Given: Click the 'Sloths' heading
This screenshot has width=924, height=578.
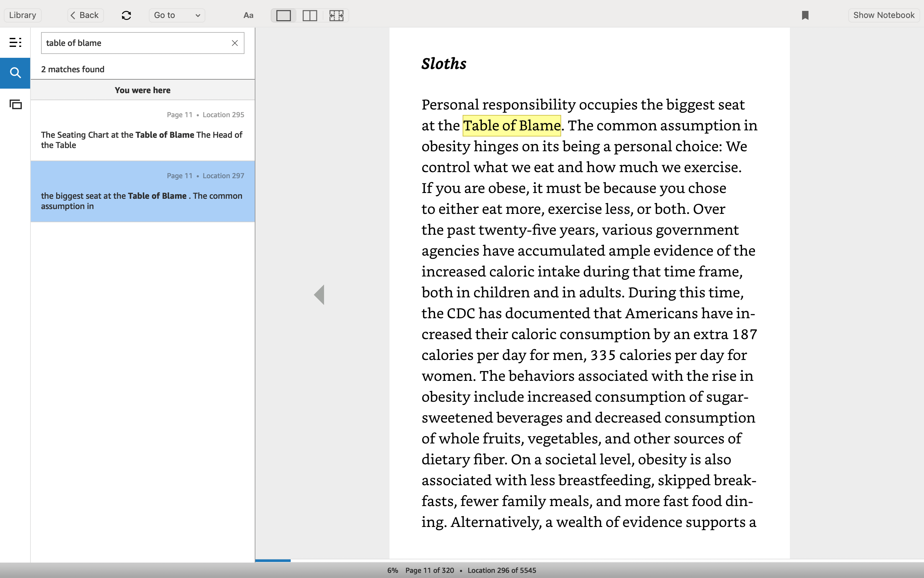Looking at the screenshot, I should tap(444, 64).
